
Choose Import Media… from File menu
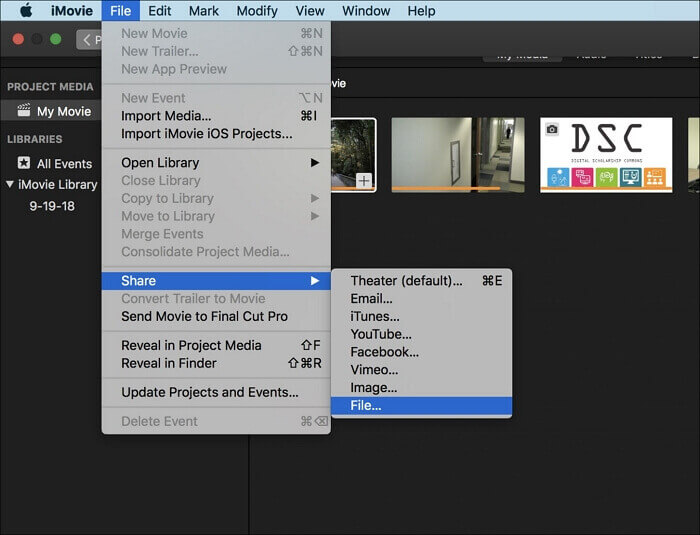point(166,116)
